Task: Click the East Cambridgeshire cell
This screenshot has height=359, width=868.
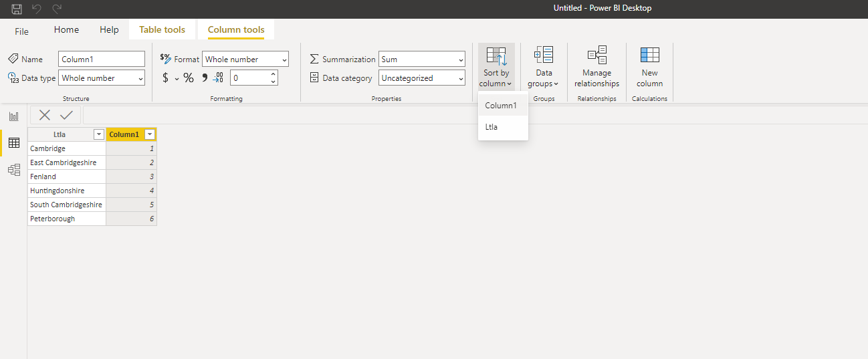Action: click(x=67, y=162)
